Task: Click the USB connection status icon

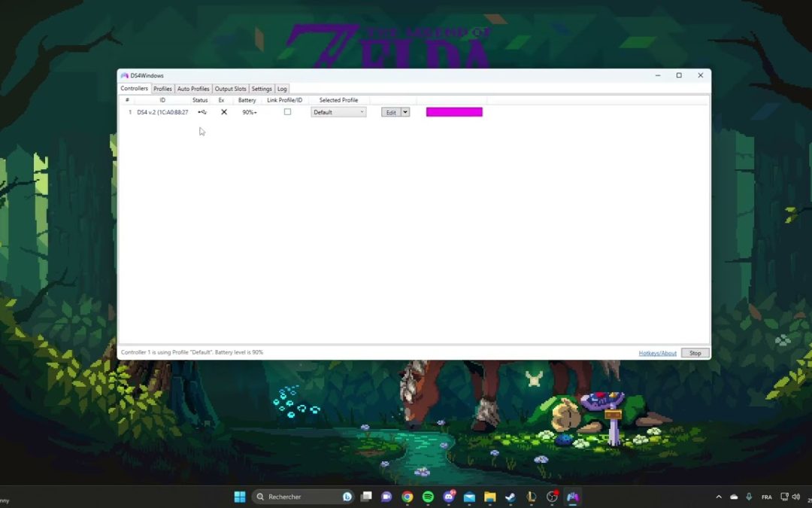Action: (x=202, y=112)
